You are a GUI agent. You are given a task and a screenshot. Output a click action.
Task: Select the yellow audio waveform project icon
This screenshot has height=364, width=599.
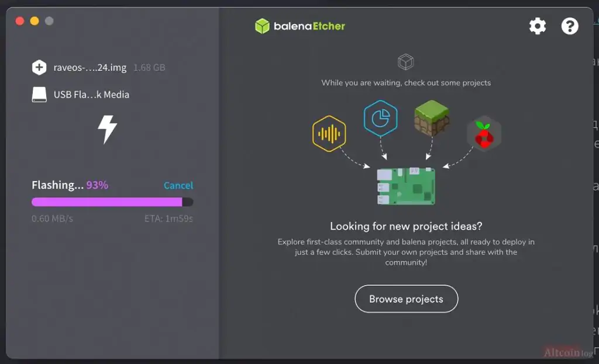(329, 134)
